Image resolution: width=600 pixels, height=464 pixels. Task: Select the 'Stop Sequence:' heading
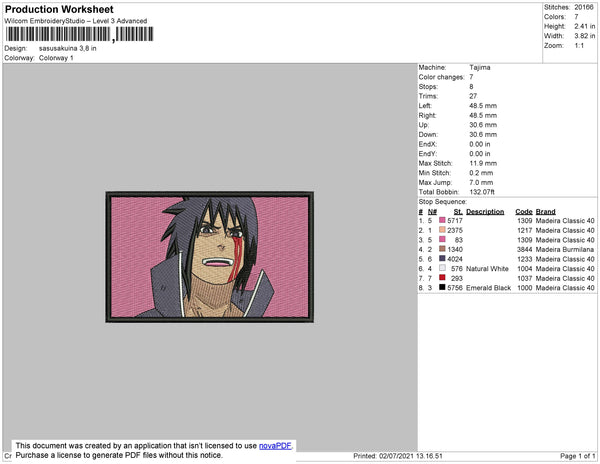pos(442,202)
